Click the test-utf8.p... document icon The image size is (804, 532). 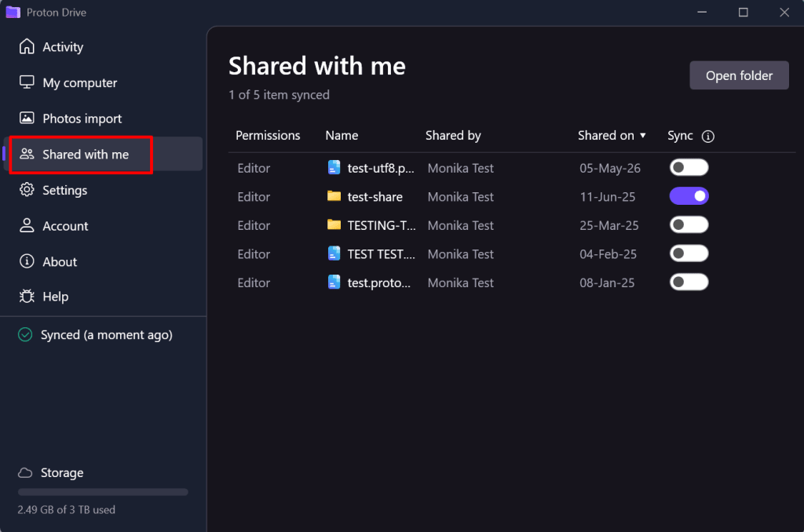click(334, 168)
